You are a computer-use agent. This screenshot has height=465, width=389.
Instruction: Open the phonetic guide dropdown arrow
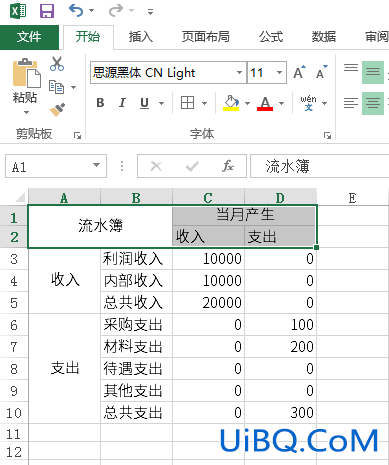point(324,103)
